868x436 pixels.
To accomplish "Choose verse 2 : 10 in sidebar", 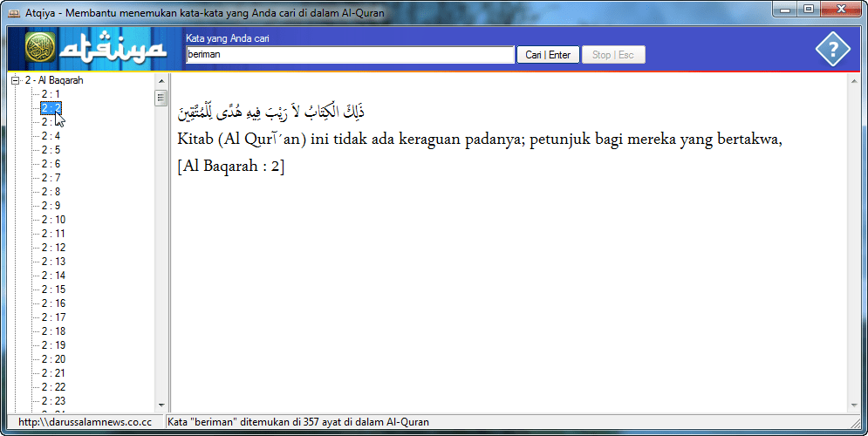I will point(53,220).
